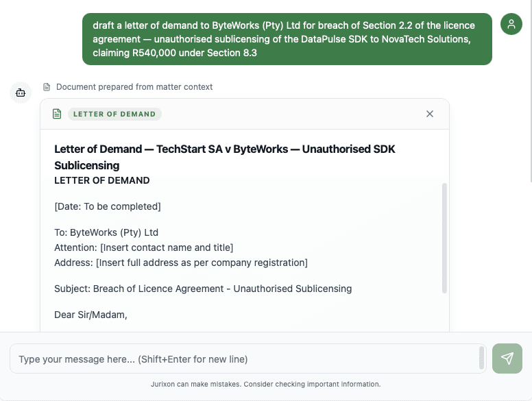This screenshot has height=401, width=532.
Task: Click the 'Document prepared from matter context' label
Action: click(134, 87)
